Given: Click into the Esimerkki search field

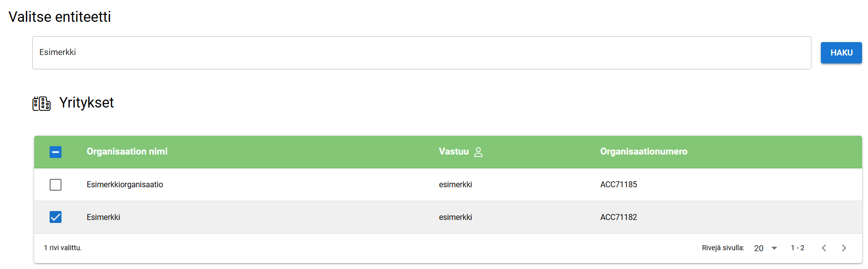Looking at the screenshot, I should [x=422, y=53].
